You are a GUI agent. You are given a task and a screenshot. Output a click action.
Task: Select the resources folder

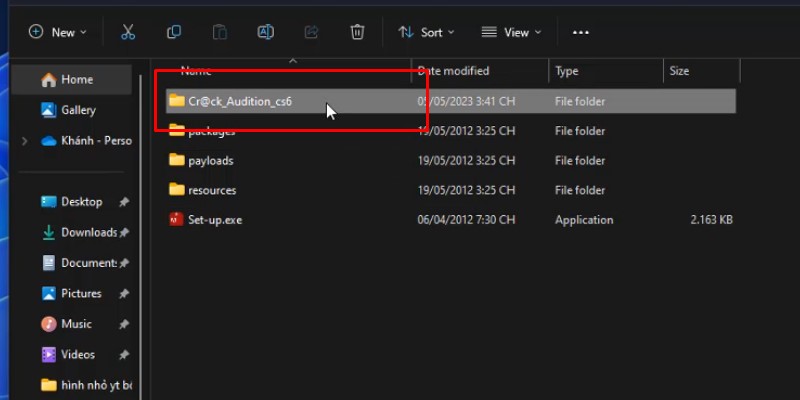coord(211,190)
